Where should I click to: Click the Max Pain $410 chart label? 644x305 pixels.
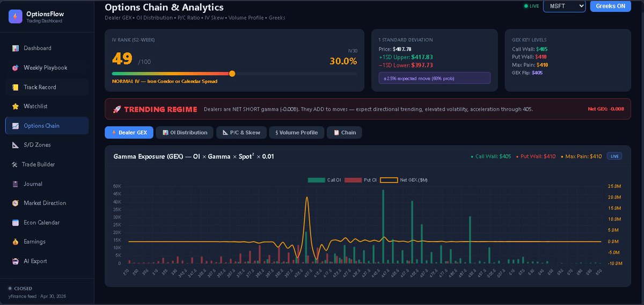[x=581, y=157]
